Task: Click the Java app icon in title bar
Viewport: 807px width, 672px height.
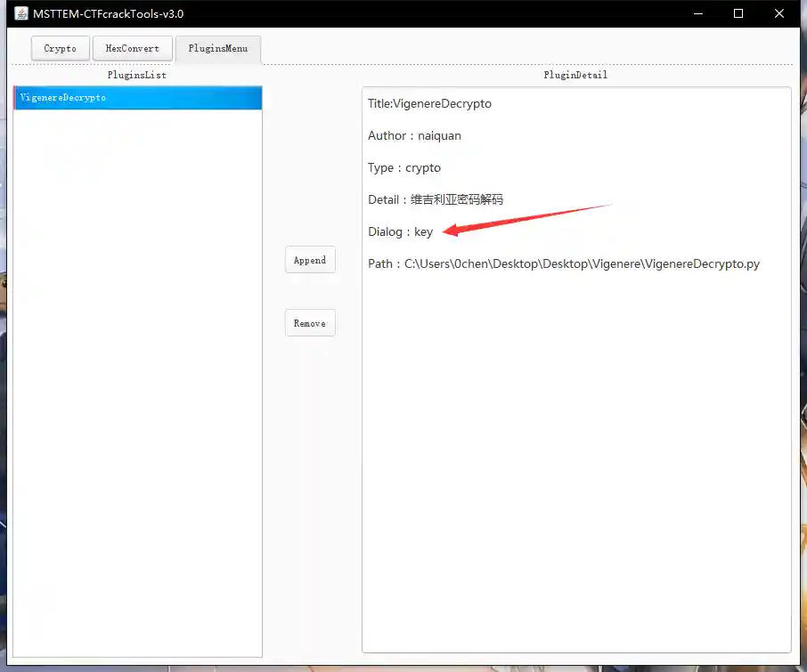Action: [21, 13]
